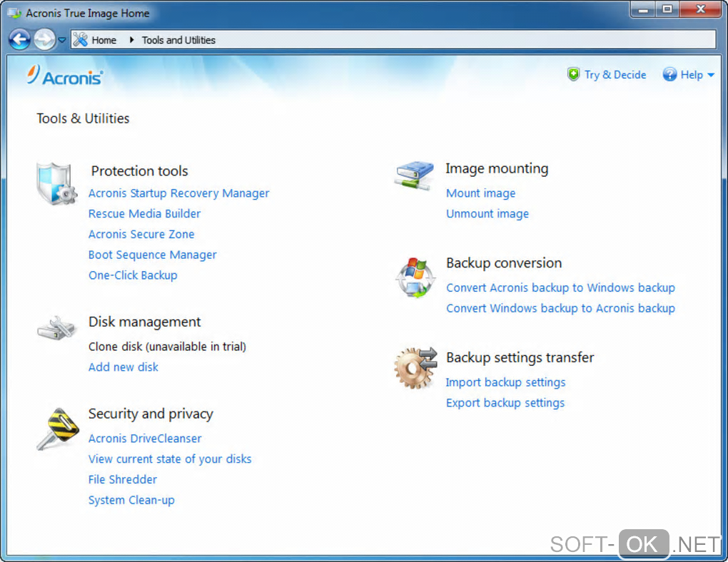Click the address bar field

(393, 40)
